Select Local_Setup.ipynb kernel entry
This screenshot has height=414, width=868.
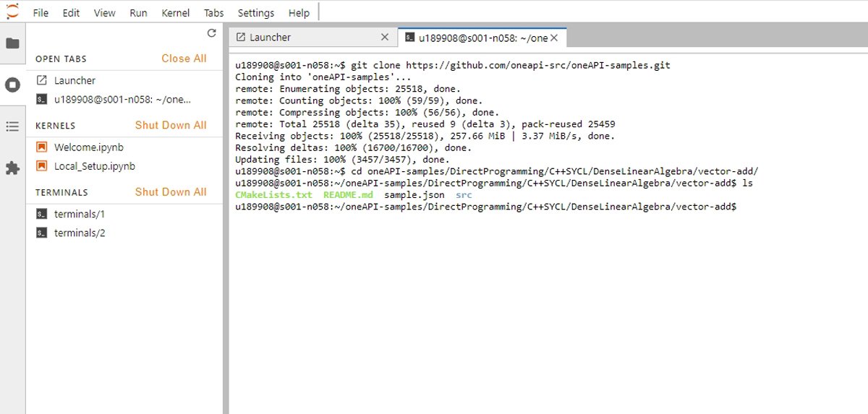94,166
